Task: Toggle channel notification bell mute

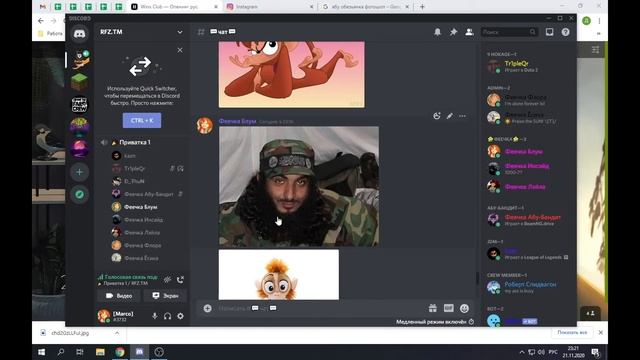Action: [438, 32]
